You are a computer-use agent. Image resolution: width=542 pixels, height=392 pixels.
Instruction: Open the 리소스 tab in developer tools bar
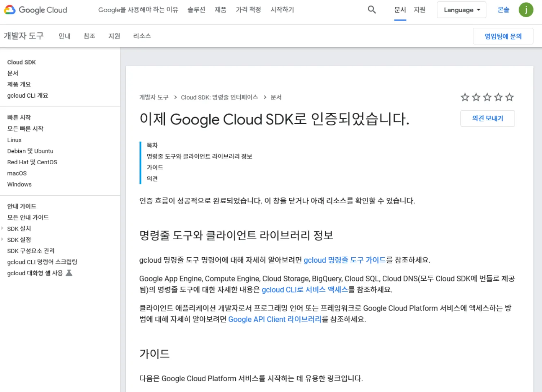click(x=142, y=36)
